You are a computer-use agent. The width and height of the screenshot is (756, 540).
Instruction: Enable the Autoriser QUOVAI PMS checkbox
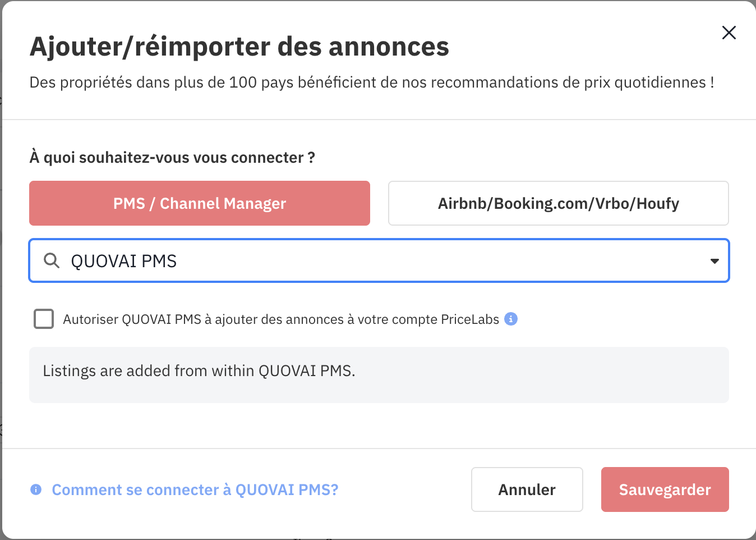click(x=44, y=319)
